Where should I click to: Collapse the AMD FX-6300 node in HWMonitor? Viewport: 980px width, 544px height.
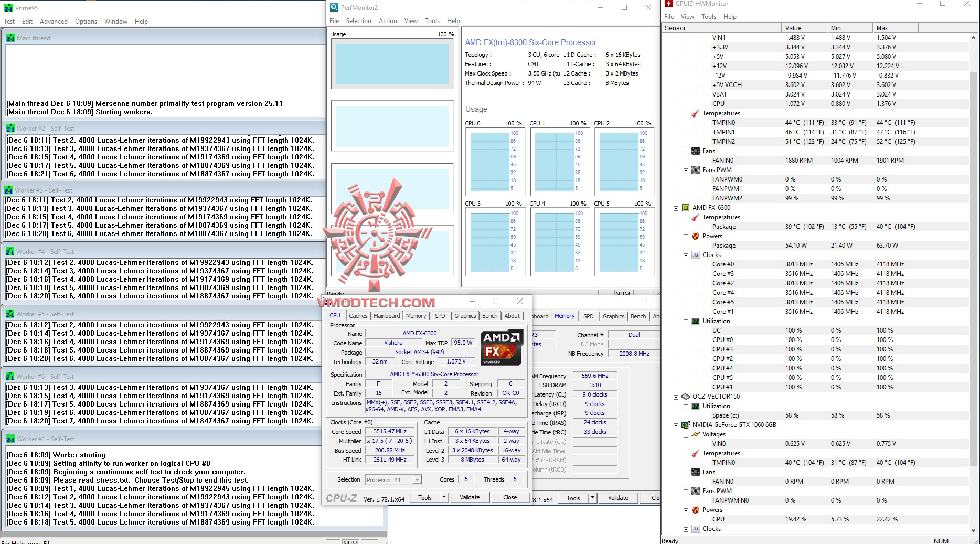pos(676,208)
